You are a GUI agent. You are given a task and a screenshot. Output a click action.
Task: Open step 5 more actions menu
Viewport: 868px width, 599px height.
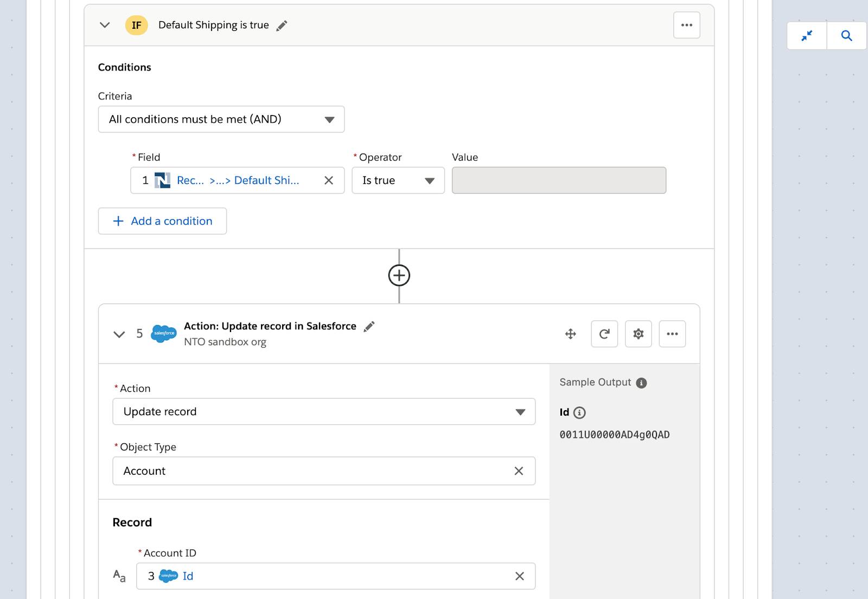coord(672,334)
